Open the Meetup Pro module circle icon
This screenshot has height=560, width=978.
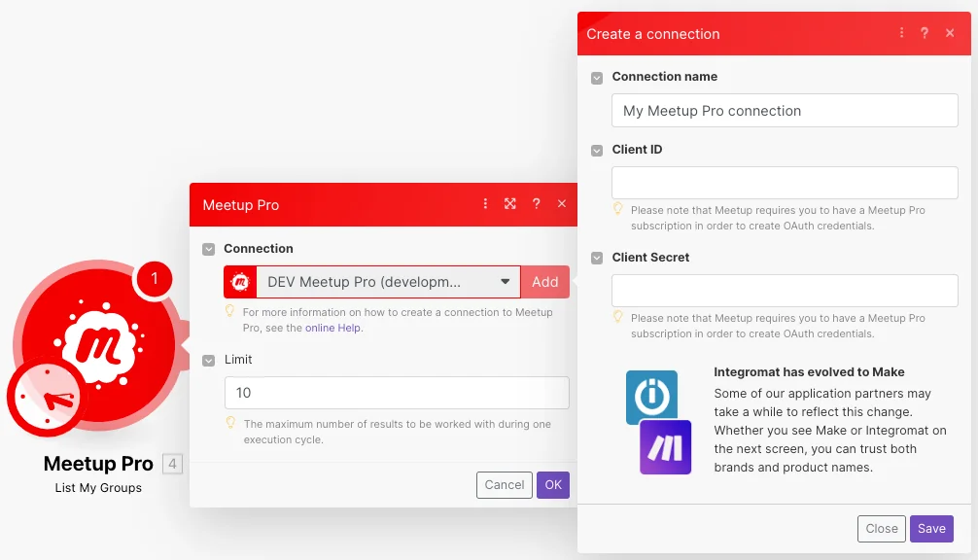tap(98, 345)
